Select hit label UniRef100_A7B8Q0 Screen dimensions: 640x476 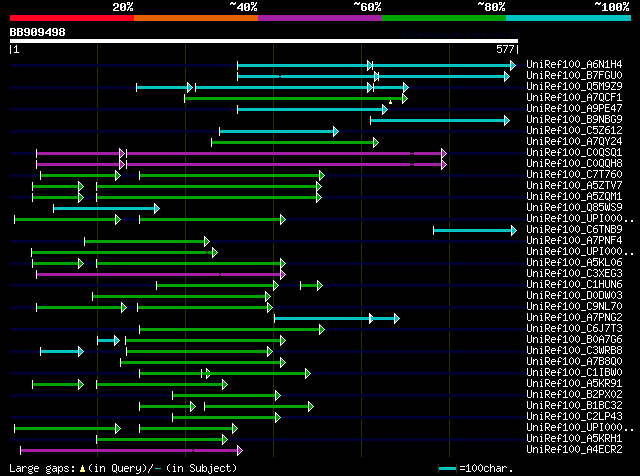(574, 362)
